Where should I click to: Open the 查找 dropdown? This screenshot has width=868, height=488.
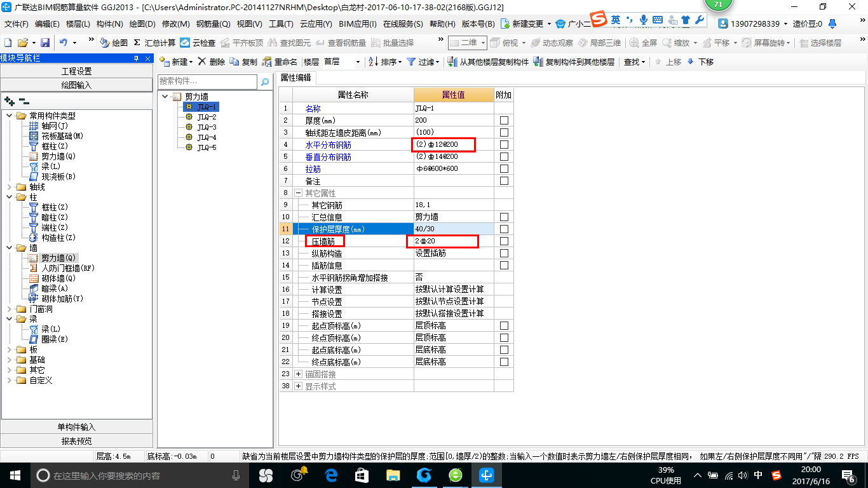click(x=634, y=62)
